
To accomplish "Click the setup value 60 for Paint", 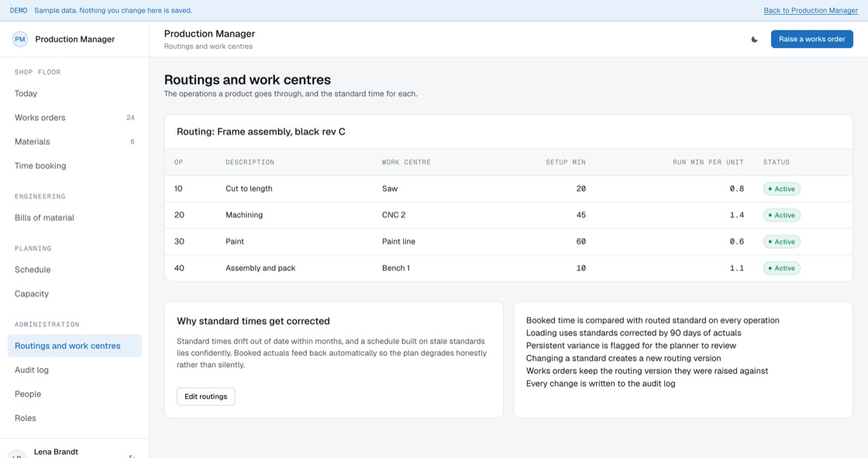I will [580, 242].
